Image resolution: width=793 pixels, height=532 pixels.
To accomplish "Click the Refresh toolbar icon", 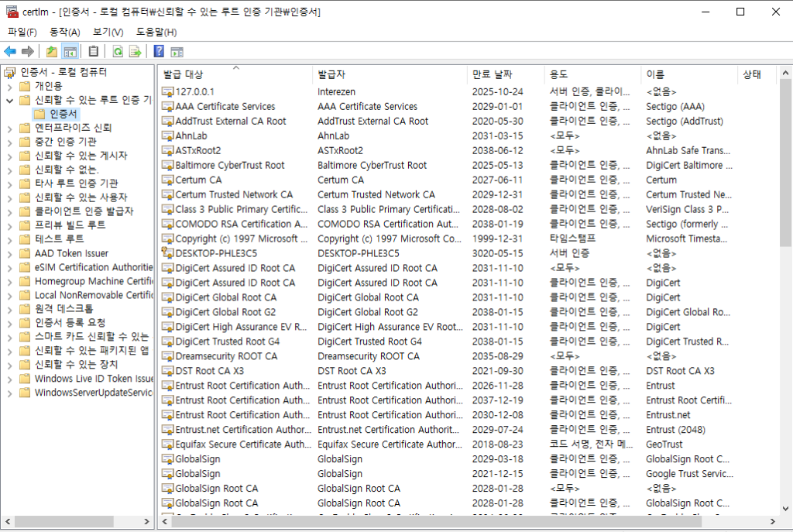I will click(118, 52).
